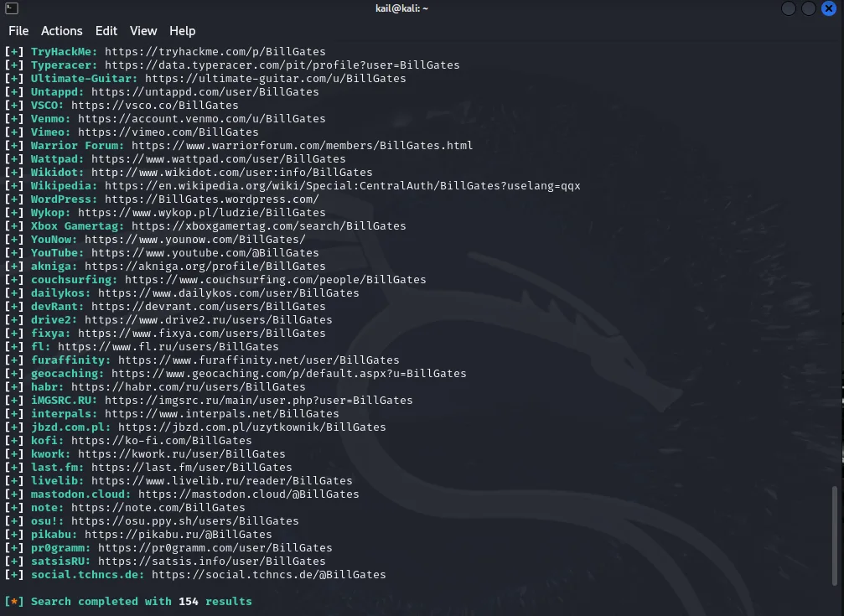Click the couchsurfing.com people URL
Viewport: 844px width, 616px height.
coord(276,280)
